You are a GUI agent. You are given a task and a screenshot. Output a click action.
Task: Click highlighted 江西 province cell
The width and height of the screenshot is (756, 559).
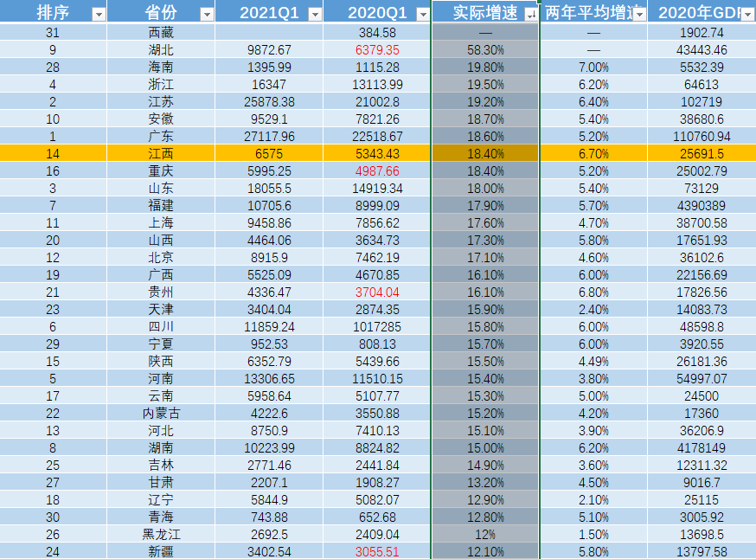click(x=161, y=153)
